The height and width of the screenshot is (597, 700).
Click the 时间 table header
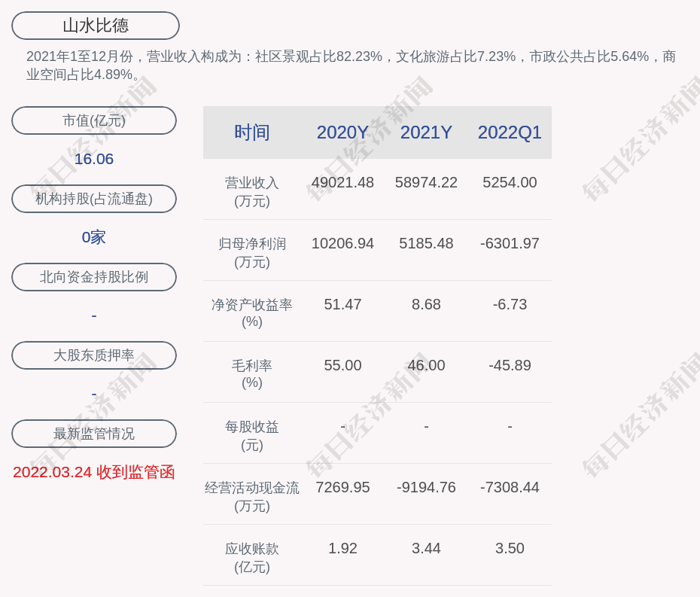[252, 132]
